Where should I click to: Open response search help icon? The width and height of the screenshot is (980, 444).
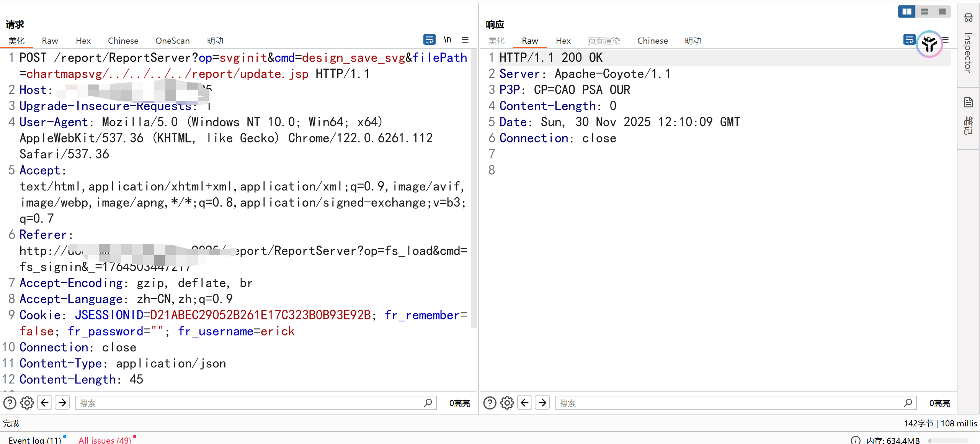490,403
